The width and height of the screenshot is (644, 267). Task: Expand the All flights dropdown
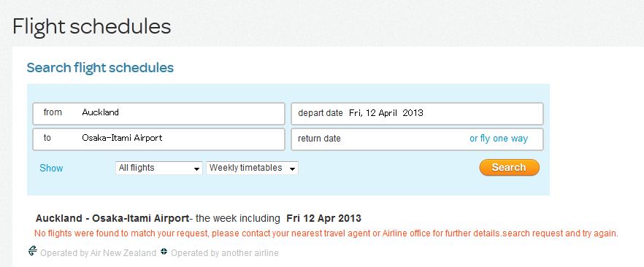pos(159,168)
